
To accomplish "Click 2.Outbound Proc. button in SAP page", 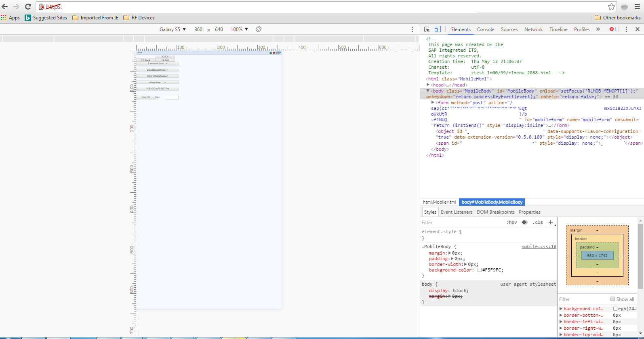I will click(158, 70).
